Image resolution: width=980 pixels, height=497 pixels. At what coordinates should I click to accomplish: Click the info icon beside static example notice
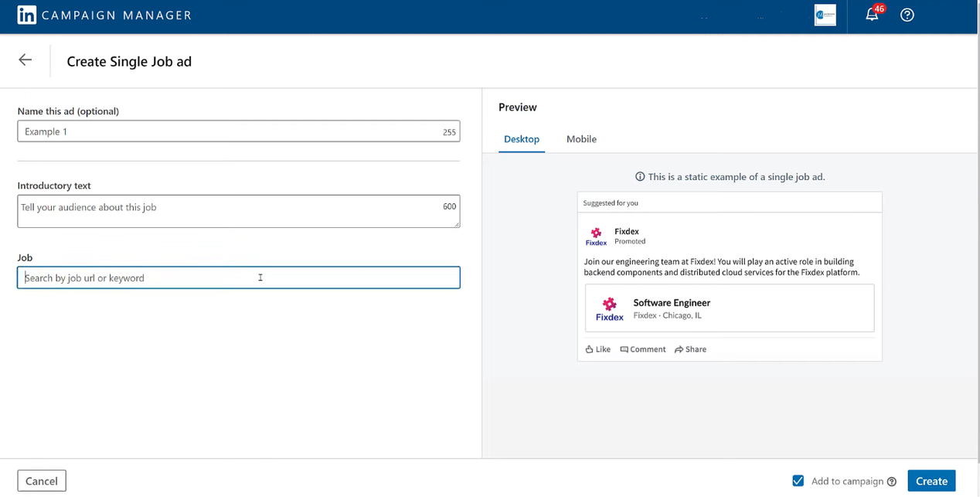640,177
